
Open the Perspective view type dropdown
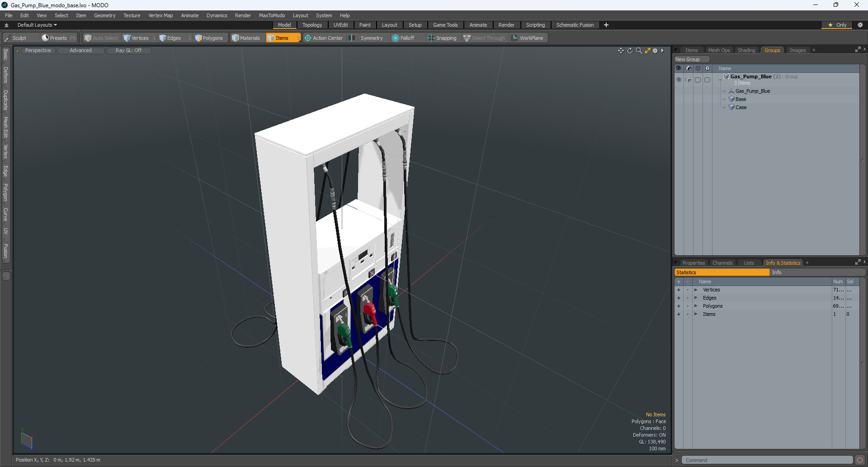point(38,51)
